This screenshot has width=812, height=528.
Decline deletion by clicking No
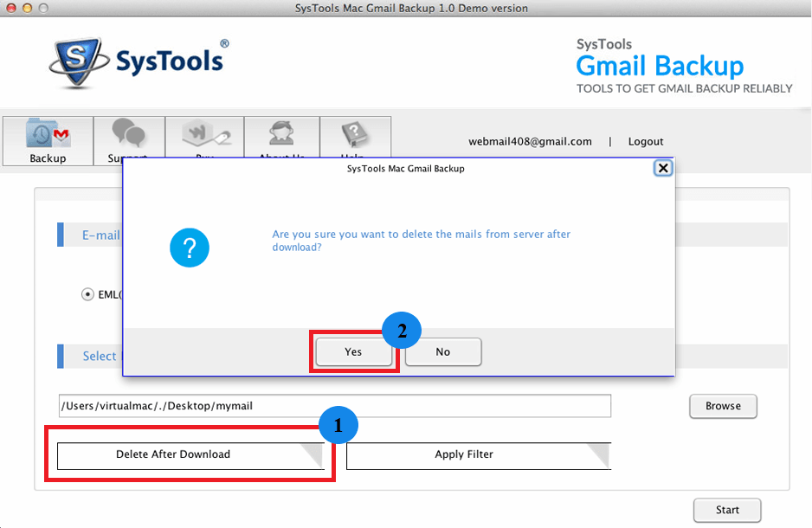click(x=442, y=352)
